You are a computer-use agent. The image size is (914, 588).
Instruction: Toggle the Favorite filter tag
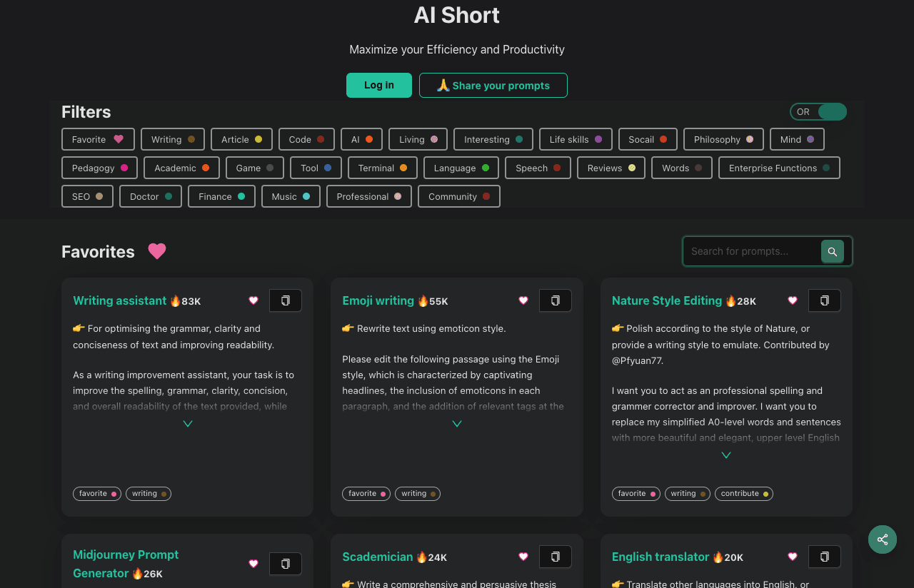coord(98,139)
